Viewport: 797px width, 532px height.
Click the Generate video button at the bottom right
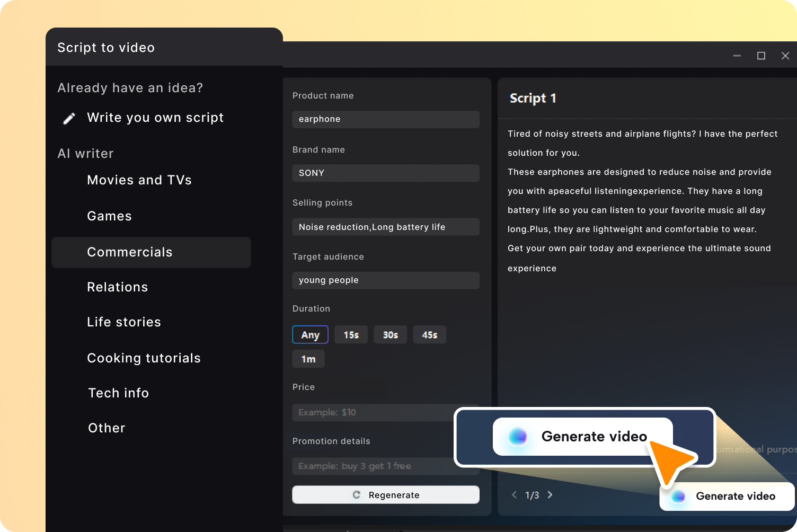[x=727, y=496]
